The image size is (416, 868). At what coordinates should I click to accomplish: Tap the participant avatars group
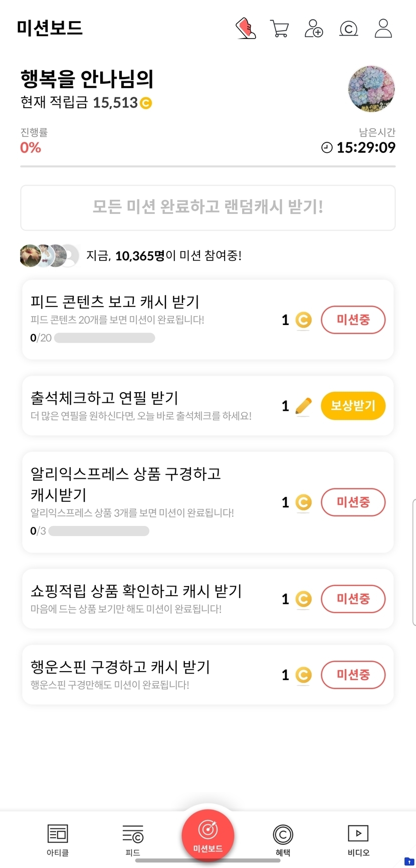[x=49, y=255]
